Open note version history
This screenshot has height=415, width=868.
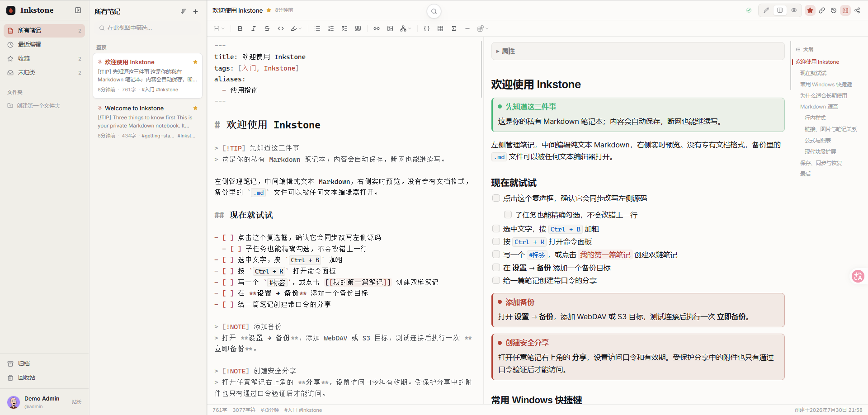click(834, 10)
